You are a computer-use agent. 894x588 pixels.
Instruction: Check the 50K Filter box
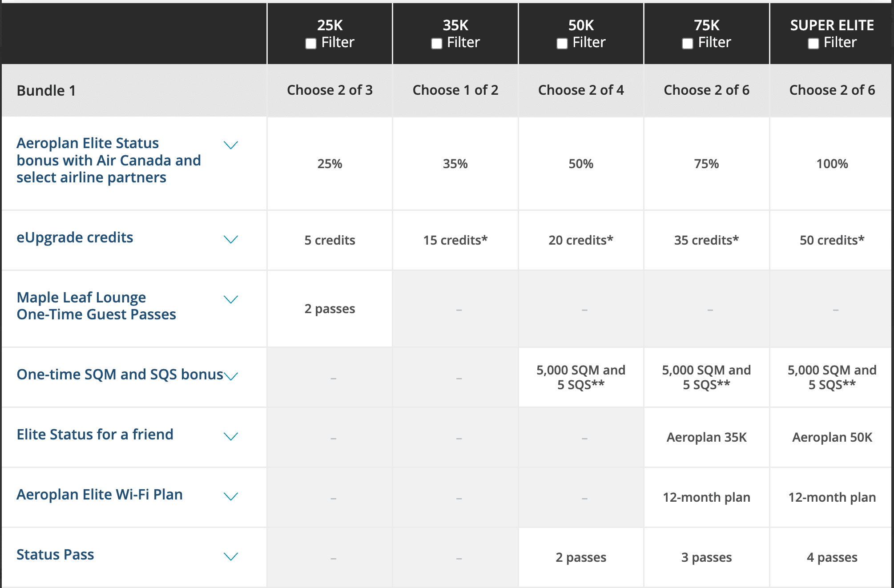pos(562,44)
